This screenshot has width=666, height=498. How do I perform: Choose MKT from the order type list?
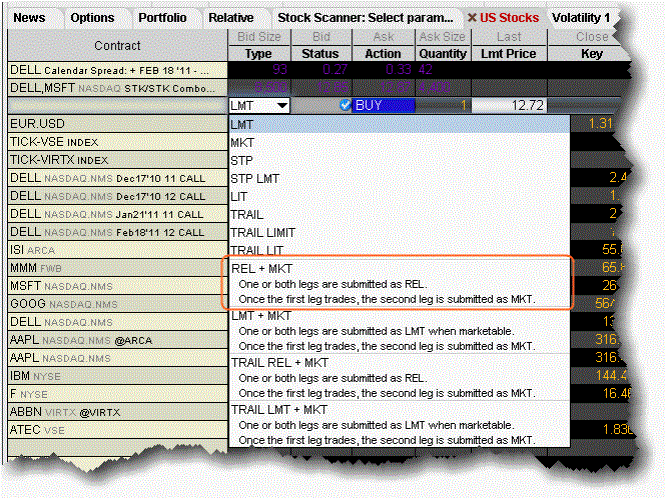tap(242, 142)
